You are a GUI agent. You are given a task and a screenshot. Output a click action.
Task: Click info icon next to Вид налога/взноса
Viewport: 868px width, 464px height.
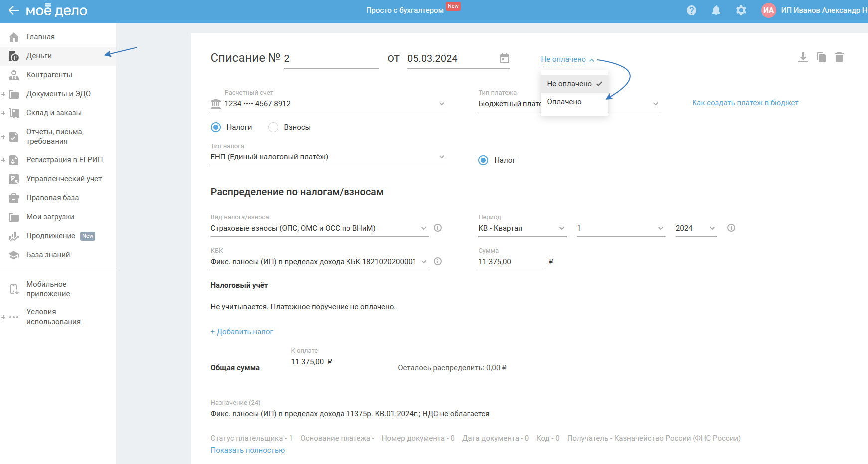pyautogui.click(x=438, y=228)
